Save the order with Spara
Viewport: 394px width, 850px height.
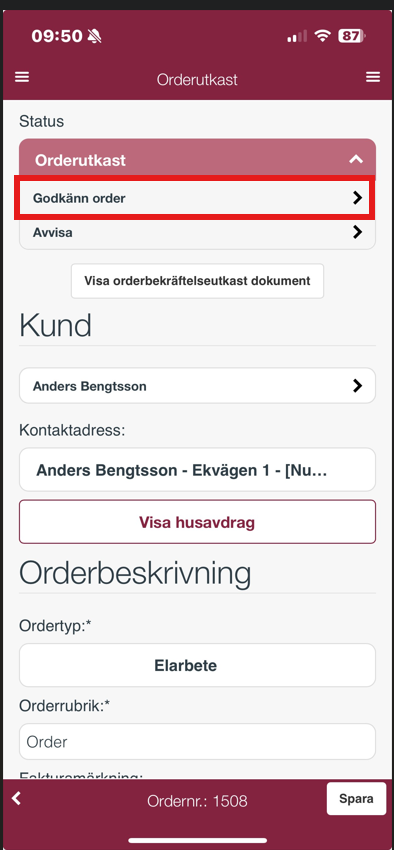coord(356,799)
